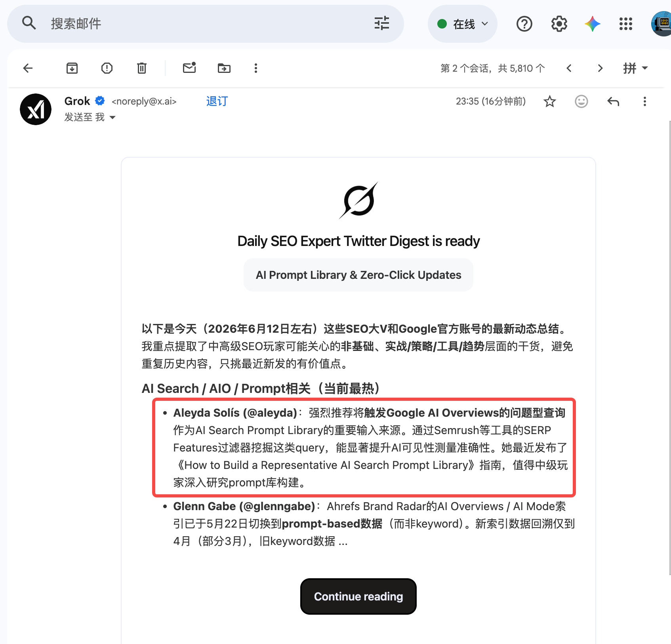Reply to the Grok email
Screen dimensions: 671x644
coord(613,102)
